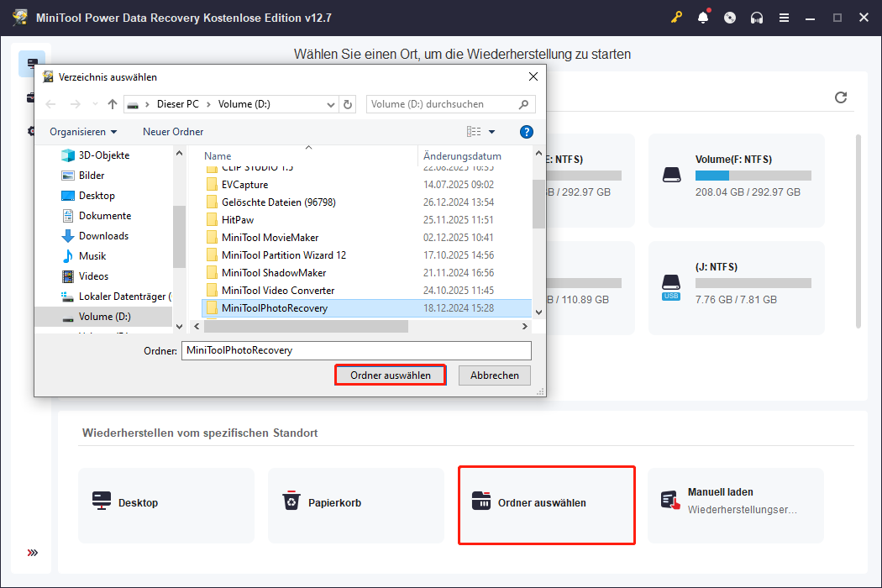Click the bootable media disc icon
The height and width of the screenshot is (588, 882).
point(730,17)
